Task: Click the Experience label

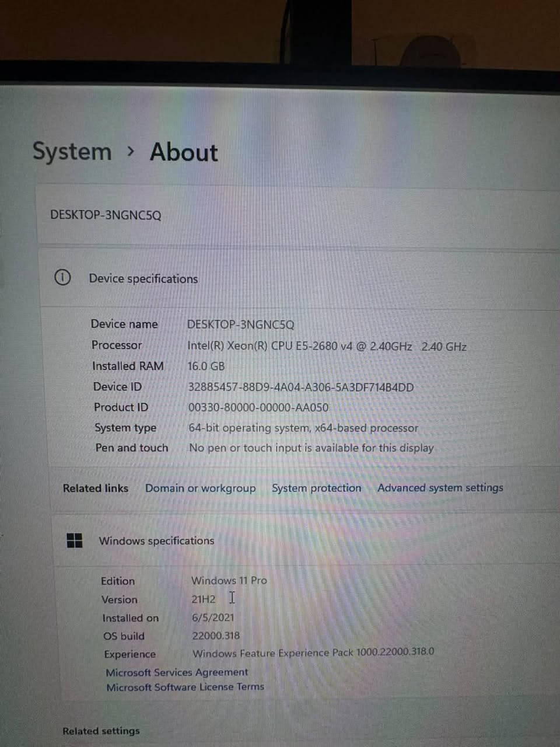Action: pyautogui.click(x=130, y=654)
